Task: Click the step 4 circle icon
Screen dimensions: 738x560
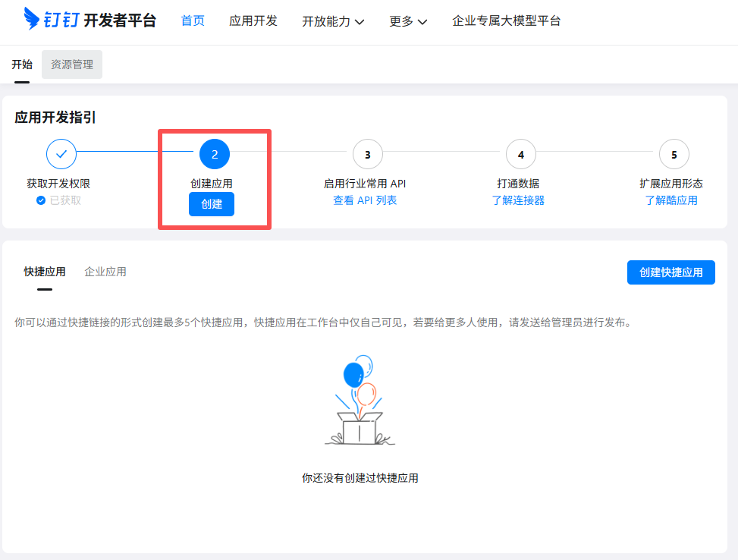Action: pyautogui.click(x=521, y=154)
